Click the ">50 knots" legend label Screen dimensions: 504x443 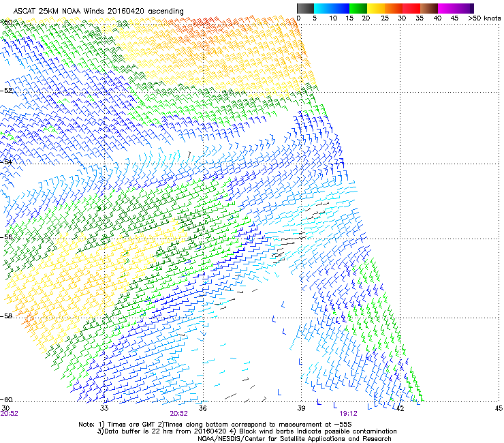point(484,18)
